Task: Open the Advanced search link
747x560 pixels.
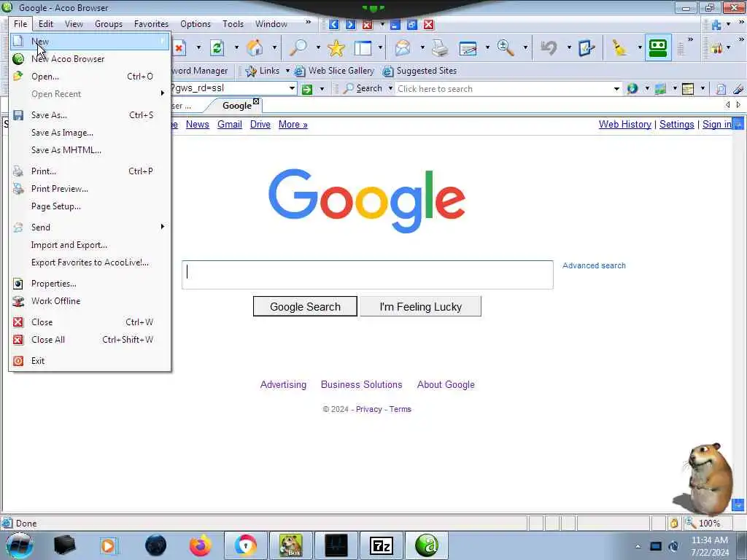Action: point(594,265)
